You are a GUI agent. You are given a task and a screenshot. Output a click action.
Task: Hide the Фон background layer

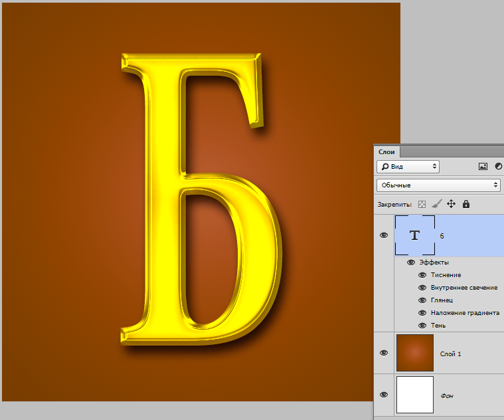384,395
